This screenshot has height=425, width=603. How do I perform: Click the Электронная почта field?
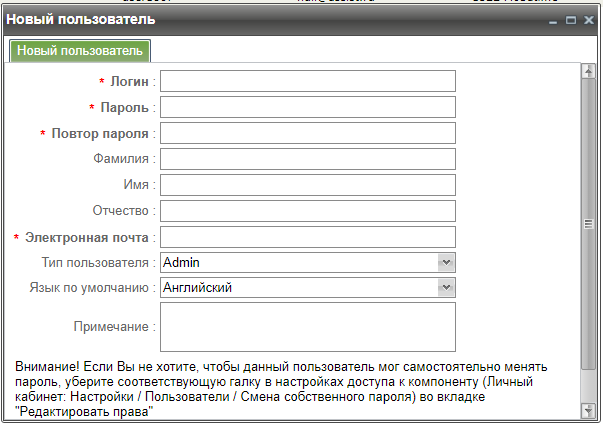tap(307, 237)
